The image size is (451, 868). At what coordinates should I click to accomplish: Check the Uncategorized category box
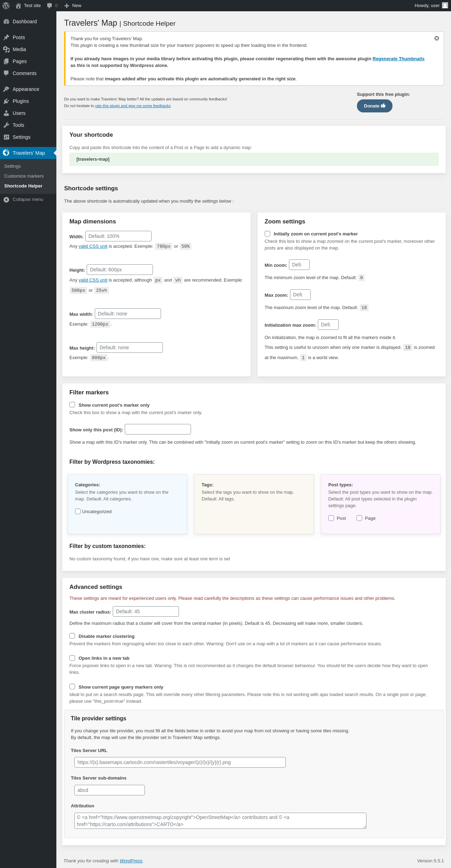pos(78,511)
